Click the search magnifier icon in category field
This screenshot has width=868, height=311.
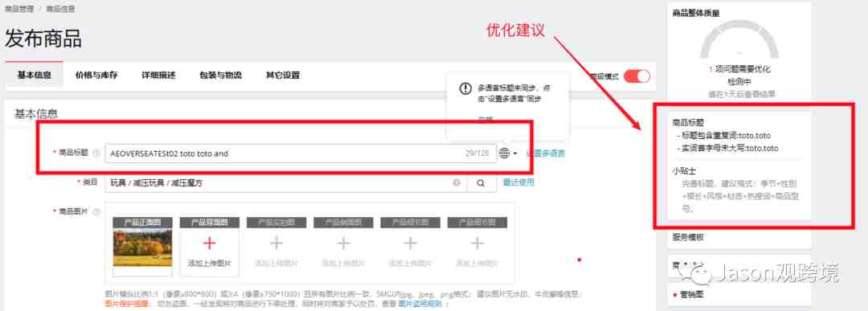481,182
